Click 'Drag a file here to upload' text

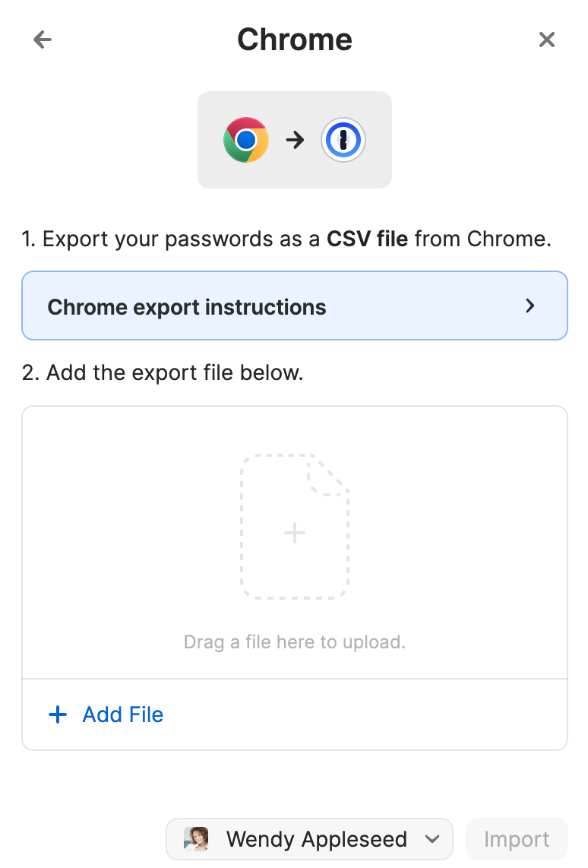click(x=295, y=642)
